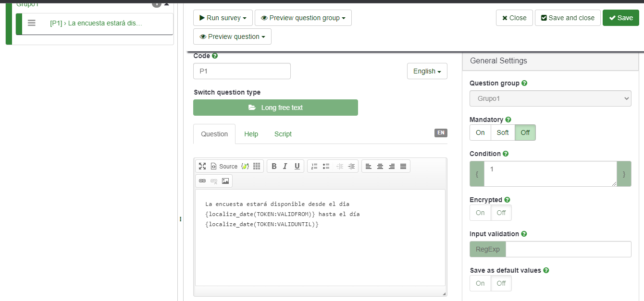This screenshot has height=301, width=644.
Task: Set Mandatory to Soft
Action: pos(503,132)
